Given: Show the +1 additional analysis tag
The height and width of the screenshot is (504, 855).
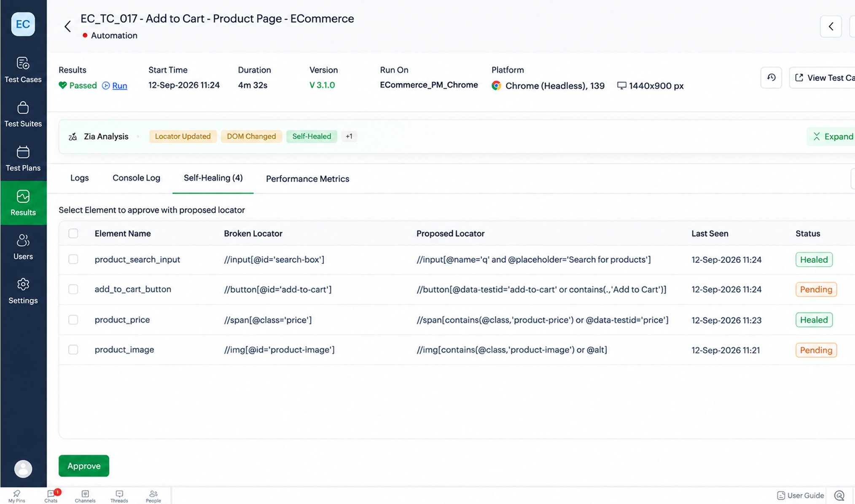Looking at the screenshot, I should pyautogui.click(x=349, y=137).
